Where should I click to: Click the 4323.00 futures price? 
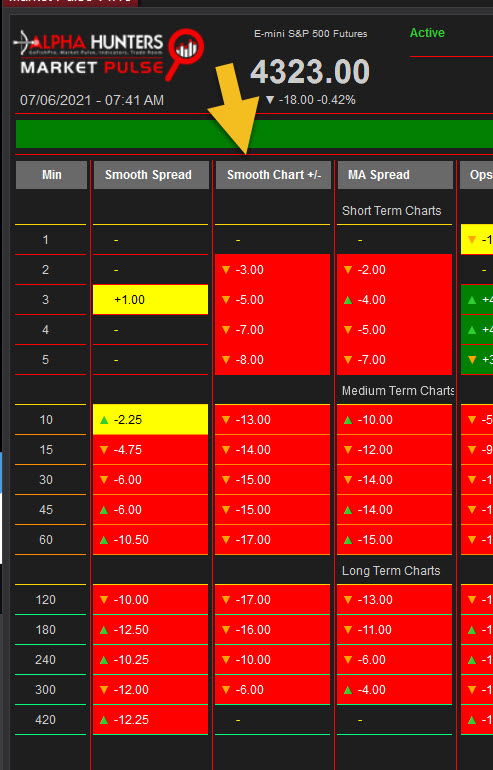click(x=310, y=72)
